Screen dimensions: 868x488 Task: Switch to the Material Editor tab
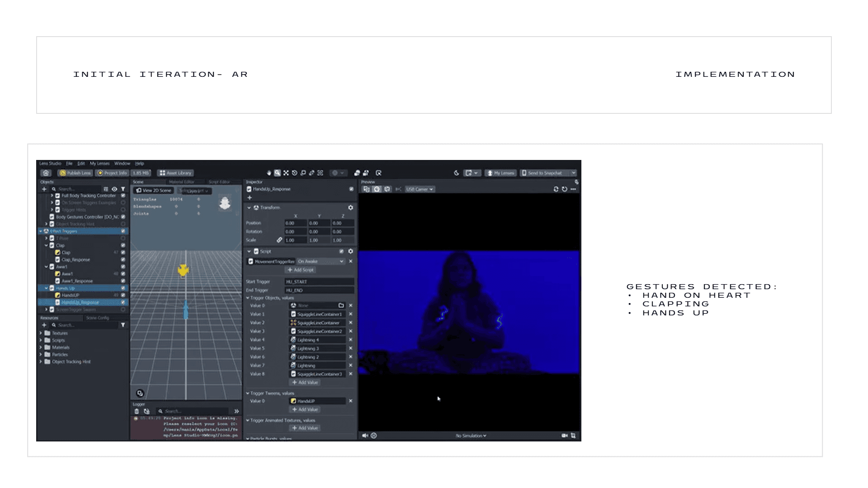click(181, 182)
